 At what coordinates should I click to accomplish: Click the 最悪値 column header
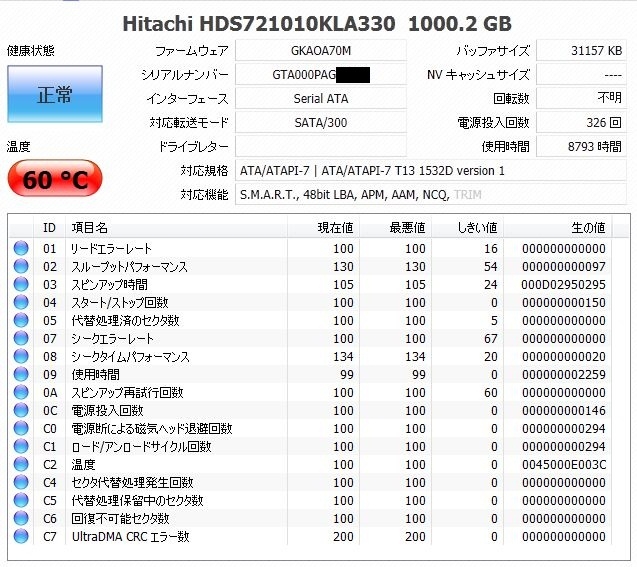395,227
